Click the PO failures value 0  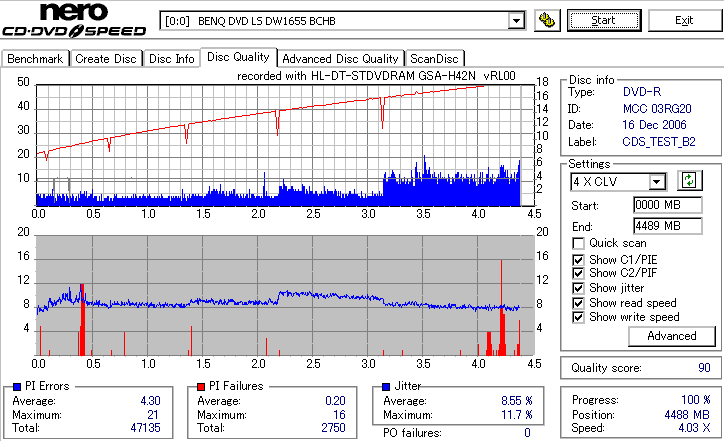[527, 433]
